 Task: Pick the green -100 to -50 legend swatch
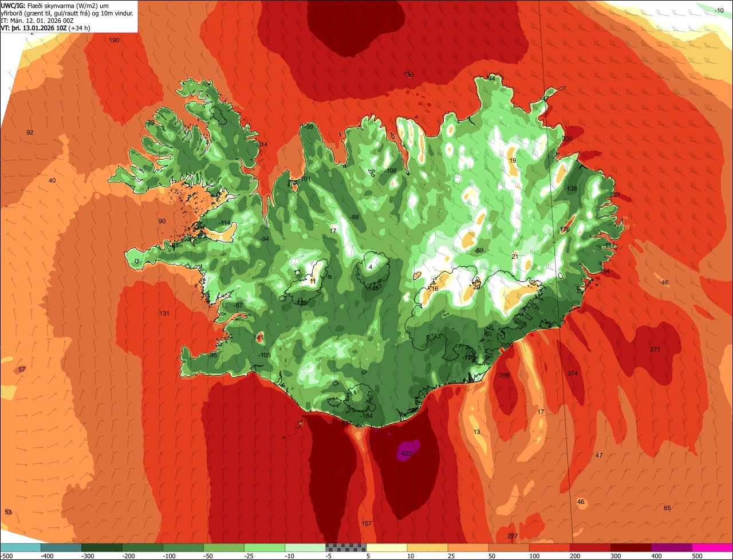[183, 547]
